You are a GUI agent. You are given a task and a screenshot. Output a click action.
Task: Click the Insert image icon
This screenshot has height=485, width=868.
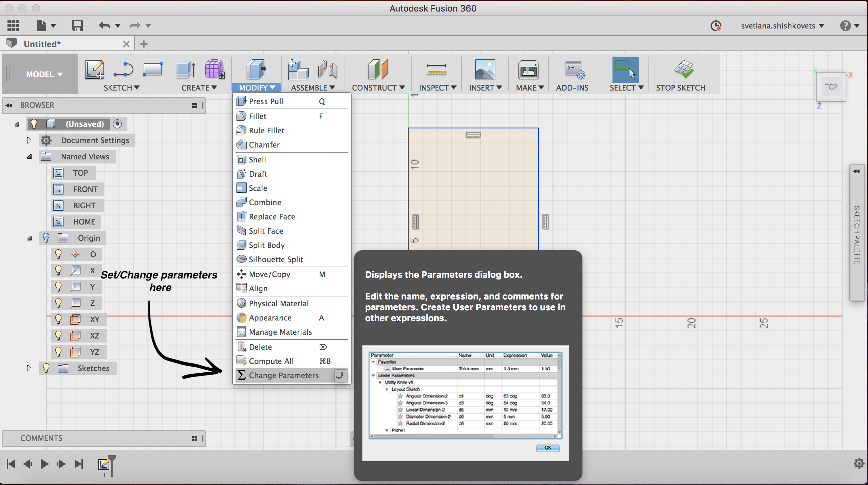485,69
